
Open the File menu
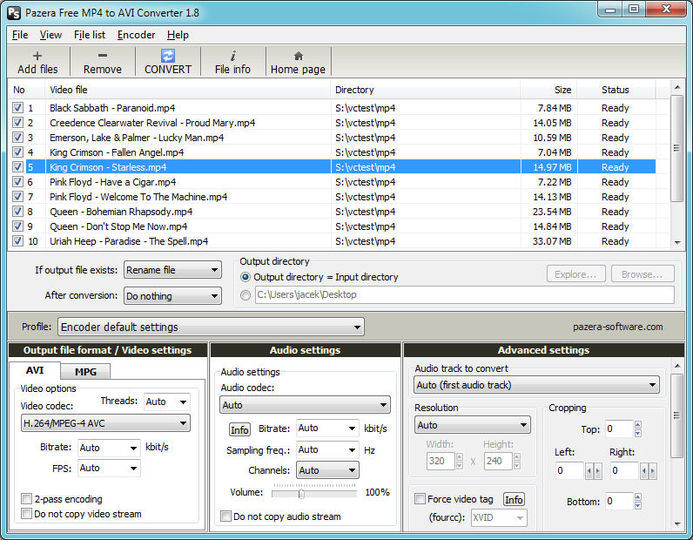pyautogui.click(x=20, y=35)
